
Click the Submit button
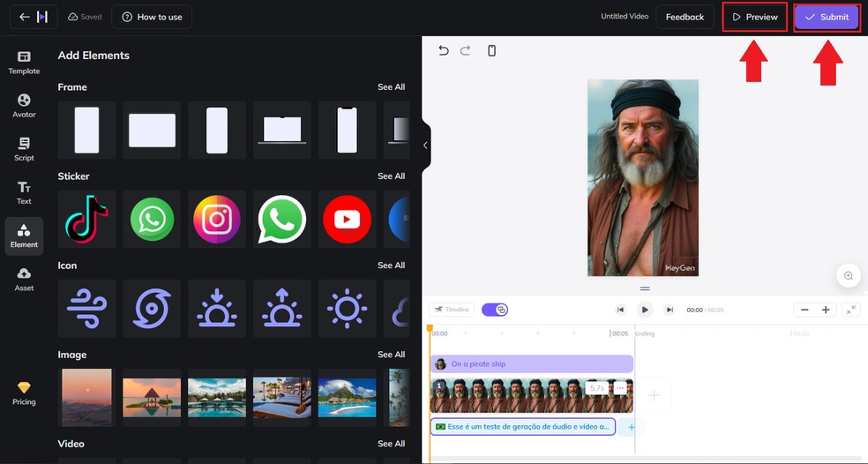pyautogui.click(x=827, y=17)
